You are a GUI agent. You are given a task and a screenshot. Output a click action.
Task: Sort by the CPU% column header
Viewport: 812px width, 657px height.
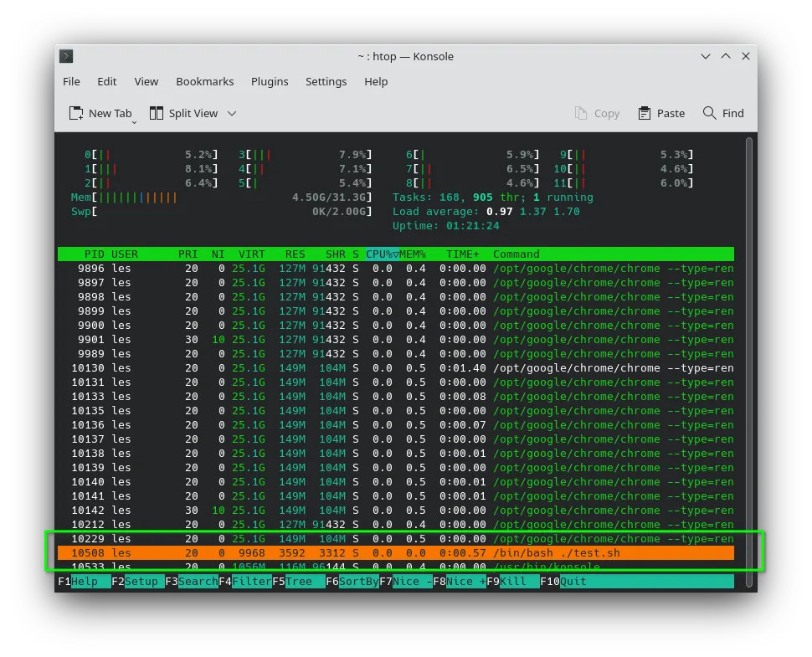pyautogui.click(x=383, y=254)
